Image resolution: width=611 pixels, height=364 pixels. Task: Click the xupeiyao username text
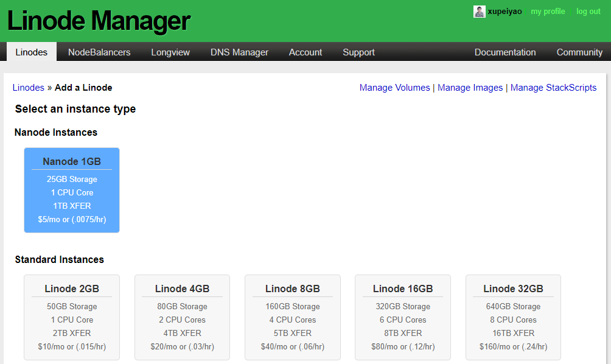505,12
